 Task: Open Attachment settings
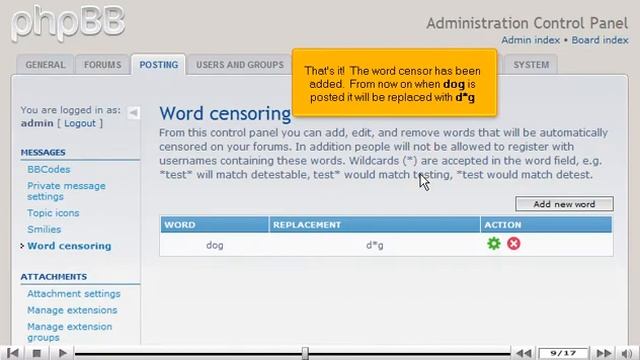tap(74, 294)
